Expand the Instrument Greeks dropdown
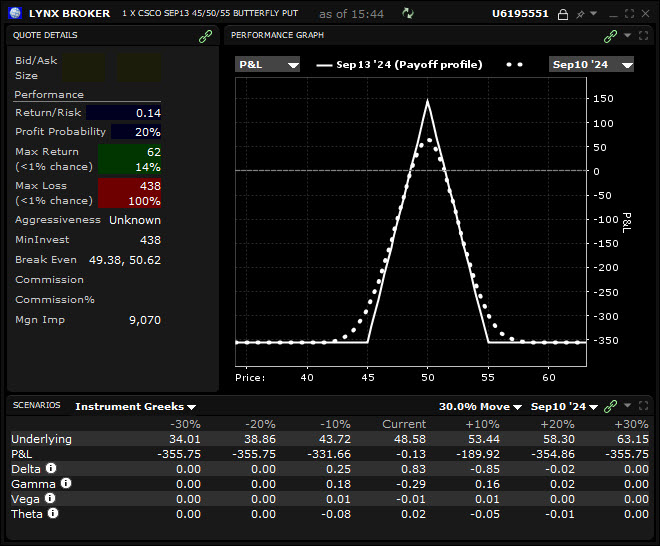This screenshot has height=546, width=660. (136, 407)
